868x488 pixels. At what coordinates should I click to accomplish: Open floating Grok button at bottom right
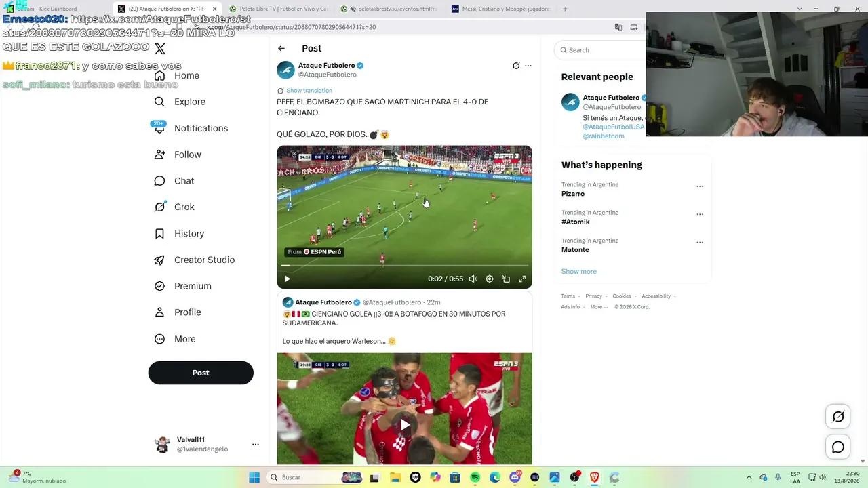point(838,417)
